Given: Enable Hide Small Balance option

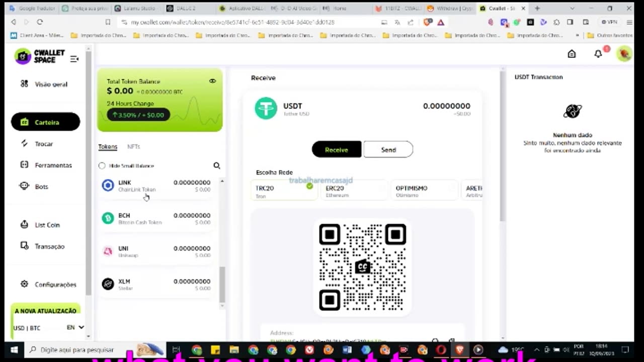Looking at the screenshot, I should [x=102, y=165].
